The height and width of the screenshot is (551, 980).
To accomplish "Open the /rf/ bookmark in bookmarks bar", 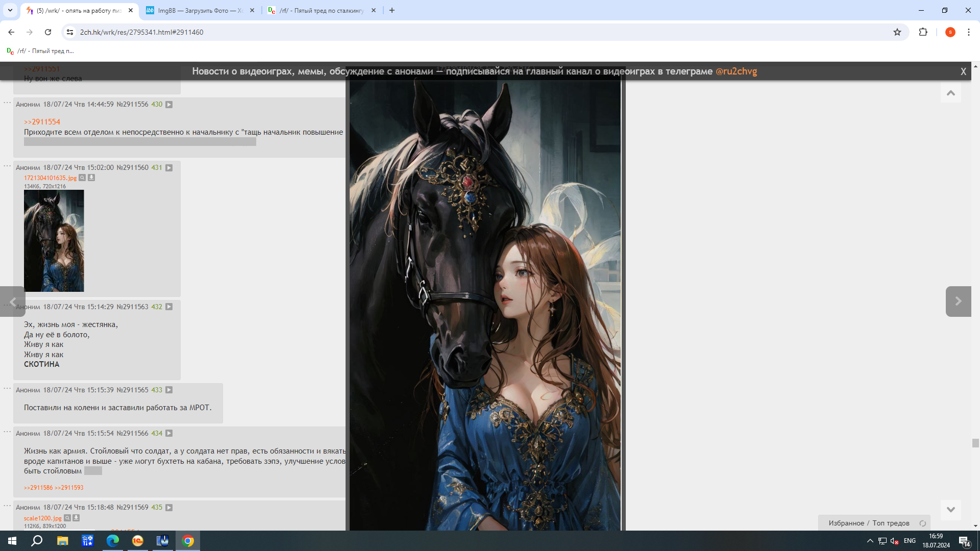I will (x=40, y=51).
